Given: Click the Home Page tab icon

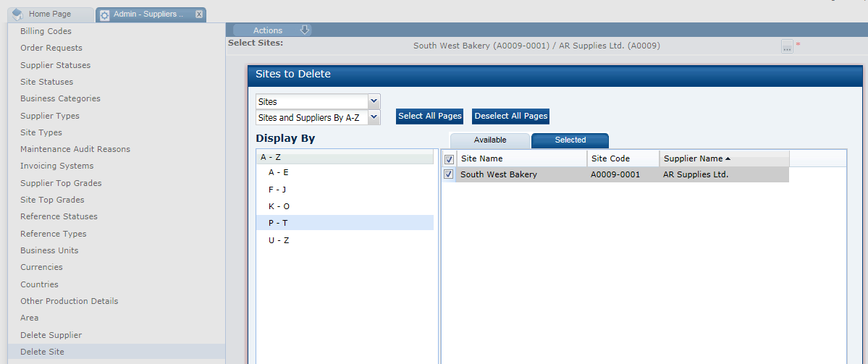Looking at the screenshot, I should pyautogui.click(x=17, y=14).
